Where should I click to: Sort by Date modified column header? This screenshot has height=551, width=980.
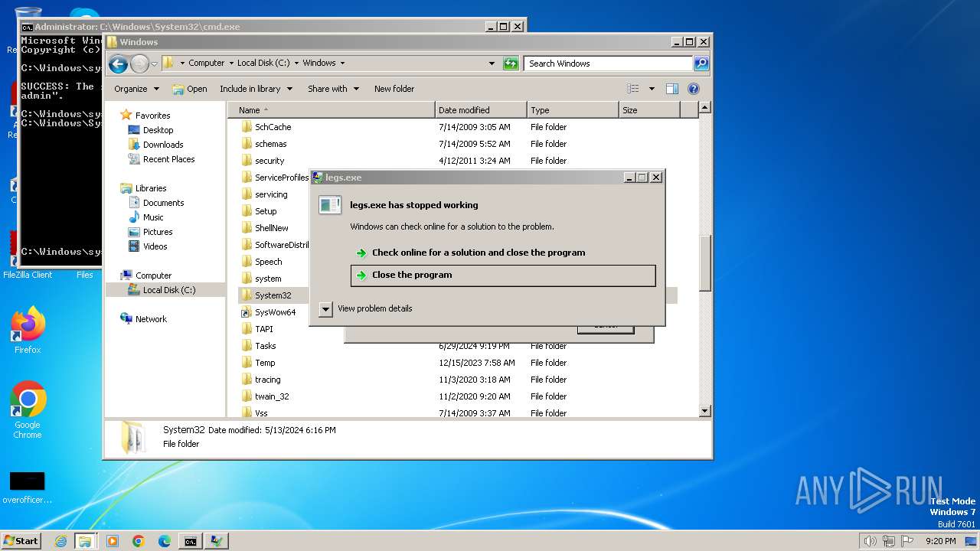(481, 110)
